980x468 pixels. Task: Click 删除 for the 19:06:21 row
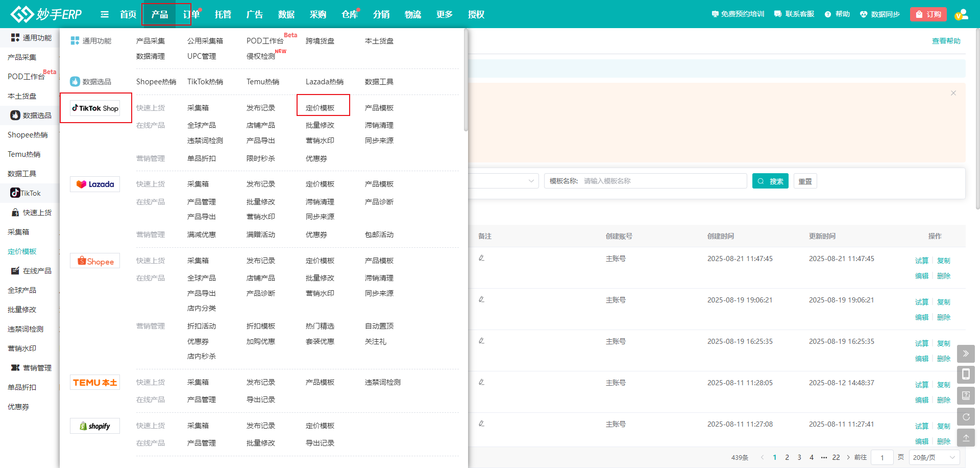tap(944, 317)
